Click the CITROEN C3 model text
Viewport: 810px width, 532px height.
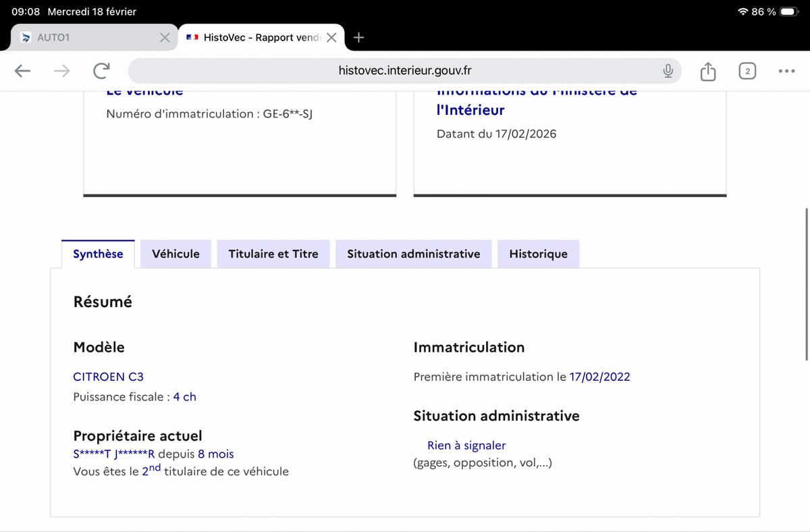pyautogui.click(x=108, y=377)
